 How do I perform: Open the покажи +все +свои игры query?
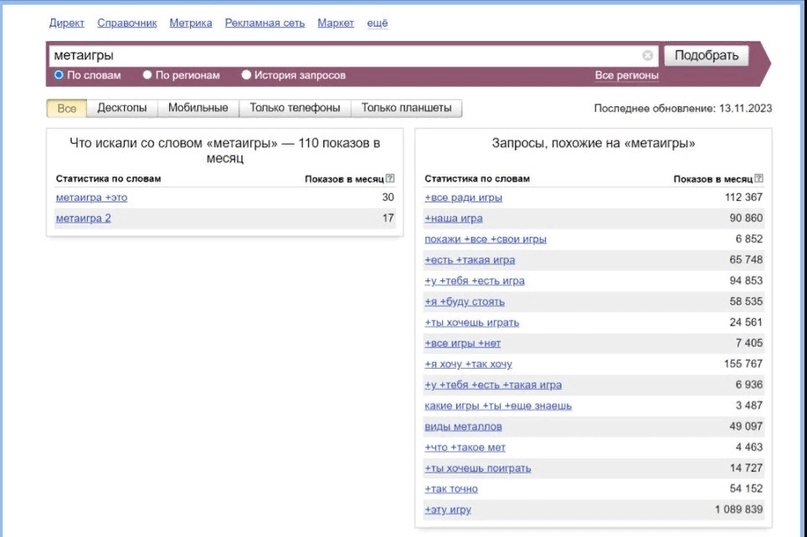point(485,239)
